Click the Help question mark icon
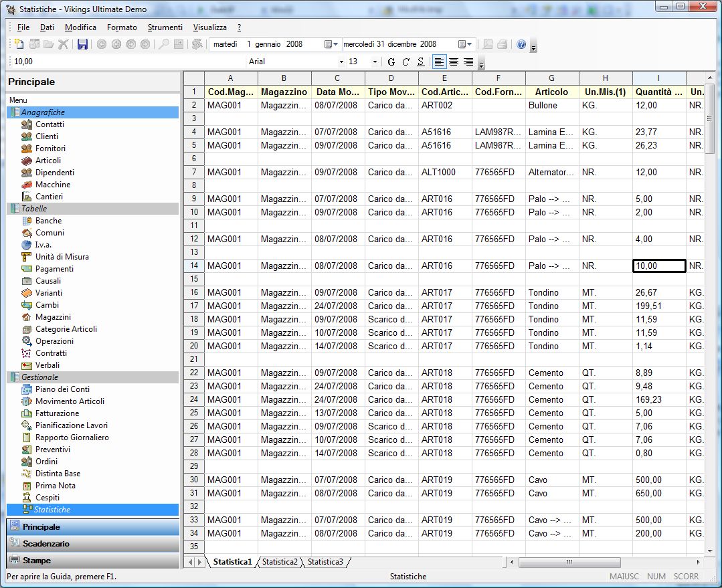Screen dimensions: 722x588 click(x=521, y=44)
